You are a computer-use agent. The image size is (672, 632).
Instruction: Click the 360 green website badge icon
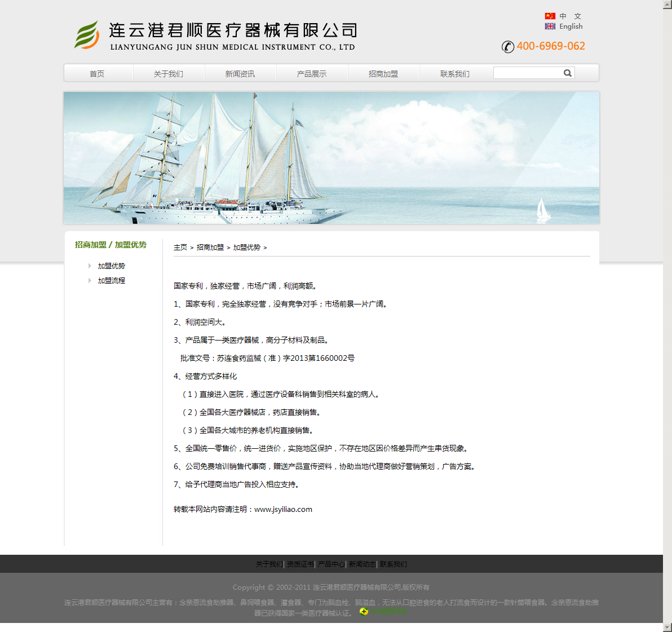[x=364, y=612]
